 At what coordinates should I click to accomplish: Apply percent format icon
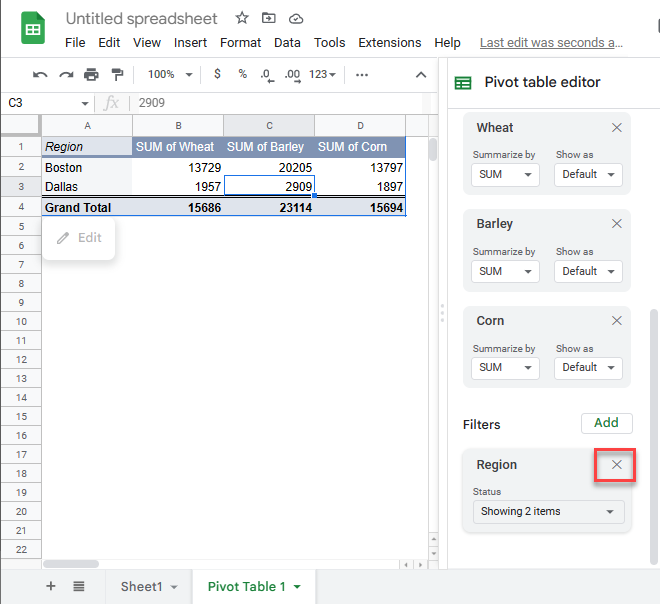242,75
